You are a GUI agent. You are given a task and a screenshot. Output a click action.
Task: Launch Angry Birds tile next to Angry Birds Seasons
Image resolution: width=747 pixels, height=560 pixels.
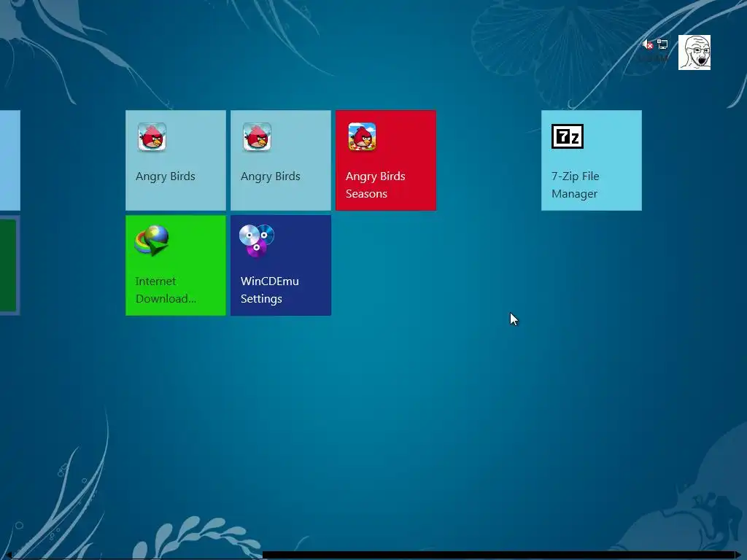[281, 160]
